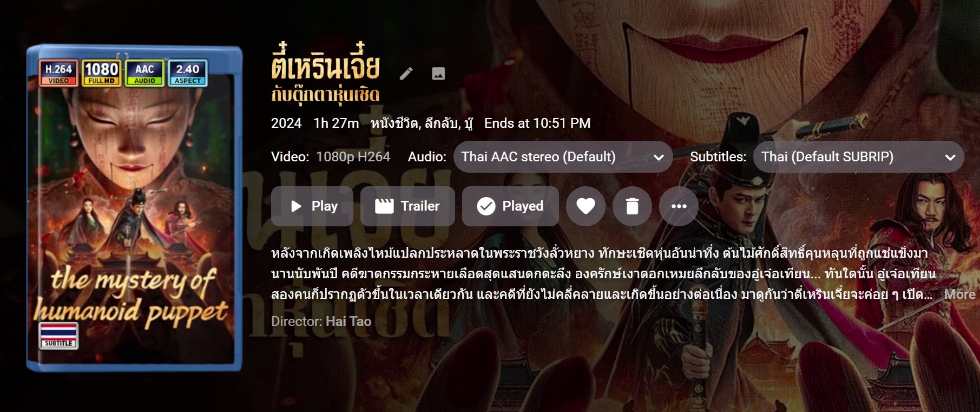The image size is (980, 412).
Task: Expand the overview with More link
Action: [x=959, y=295]
